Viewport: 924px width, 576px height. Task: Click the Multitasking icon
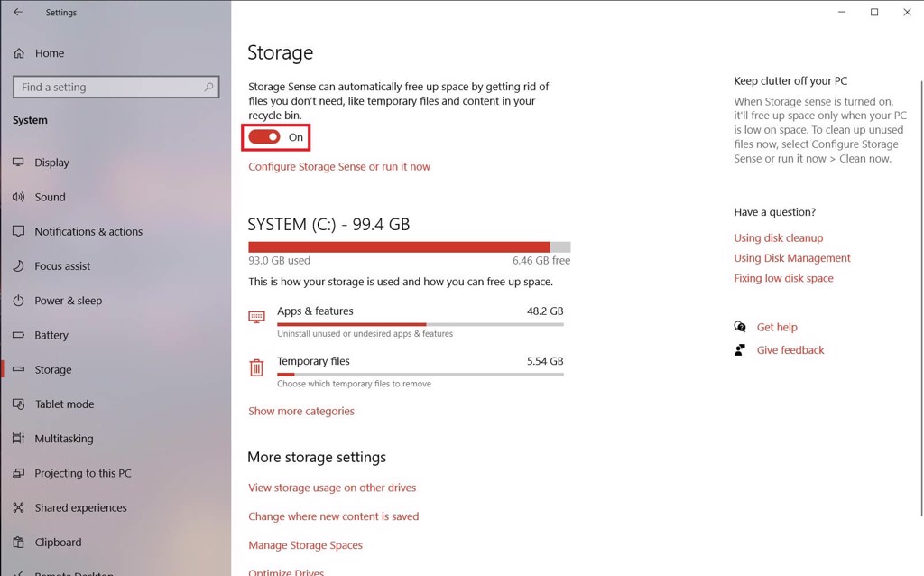18,439
